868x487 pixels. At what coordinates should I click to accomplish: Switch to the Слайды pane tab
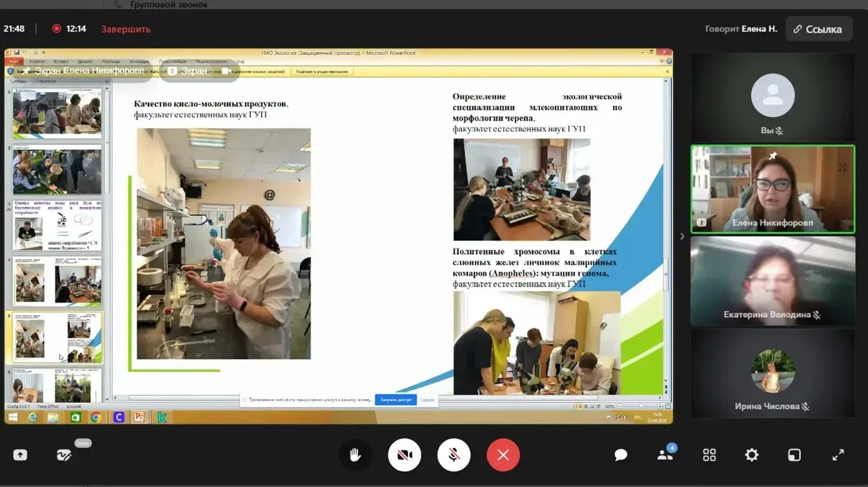17,81
